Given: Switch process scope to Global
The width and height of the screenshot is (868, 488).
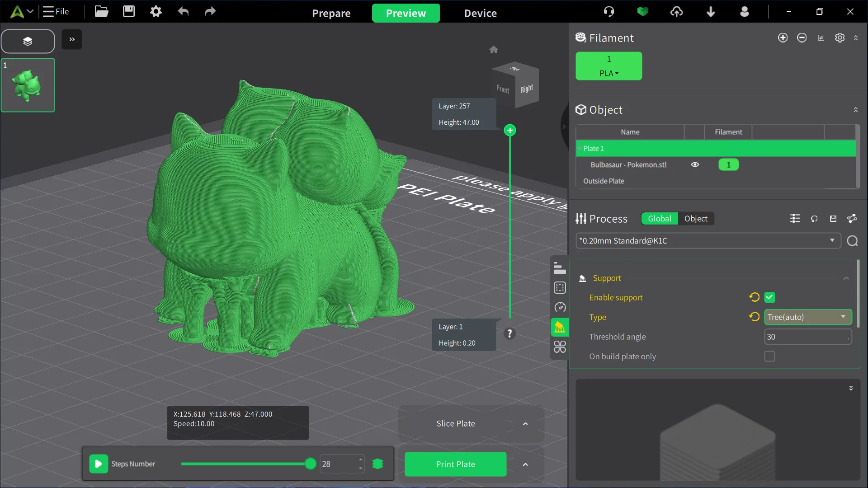Looking at the screenshot, I should tap(660, 219).
